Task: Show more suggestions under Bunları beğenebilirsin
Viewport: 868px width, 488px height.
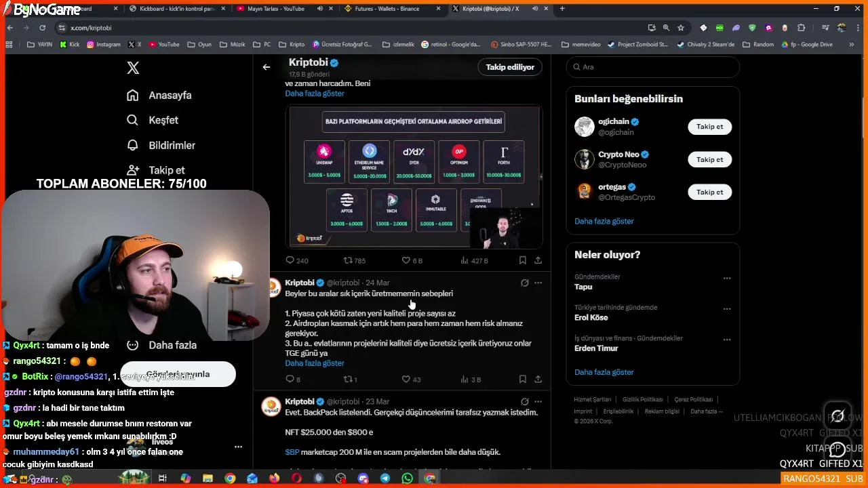Action: click(x=604, y=221)
